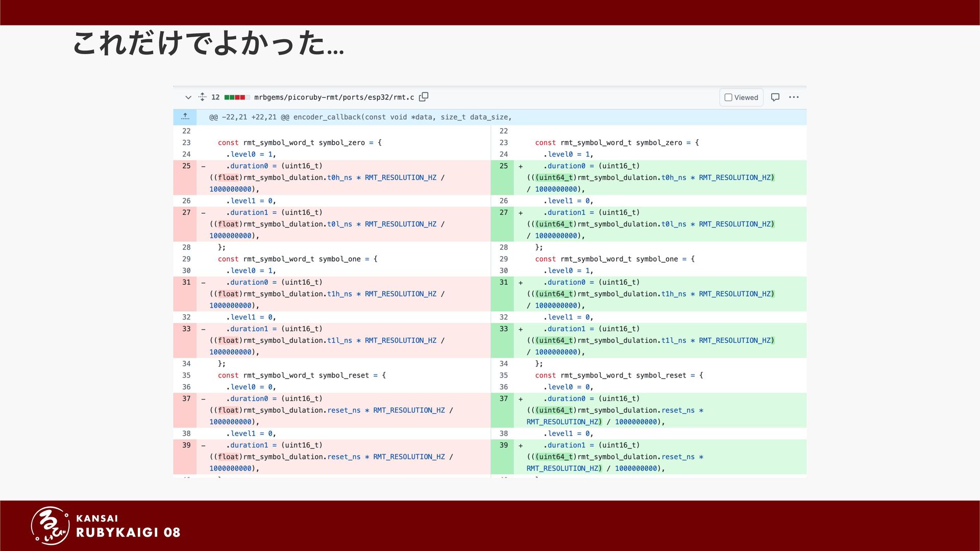
Task: Open the three-dot file options menu
Action: click(794, 97)
